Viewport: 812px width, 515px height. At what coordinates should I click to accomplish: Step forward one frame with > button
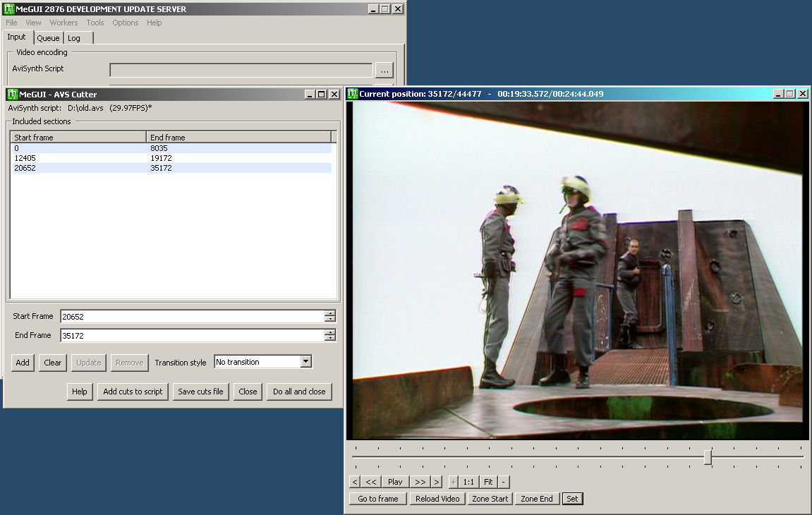click(437, 482)
